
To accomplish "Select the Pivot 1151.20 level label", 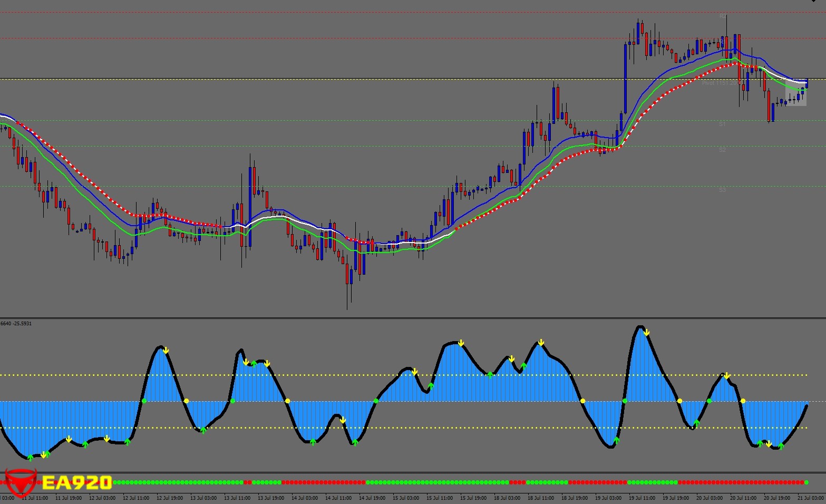I will click(x=720, y=83).
